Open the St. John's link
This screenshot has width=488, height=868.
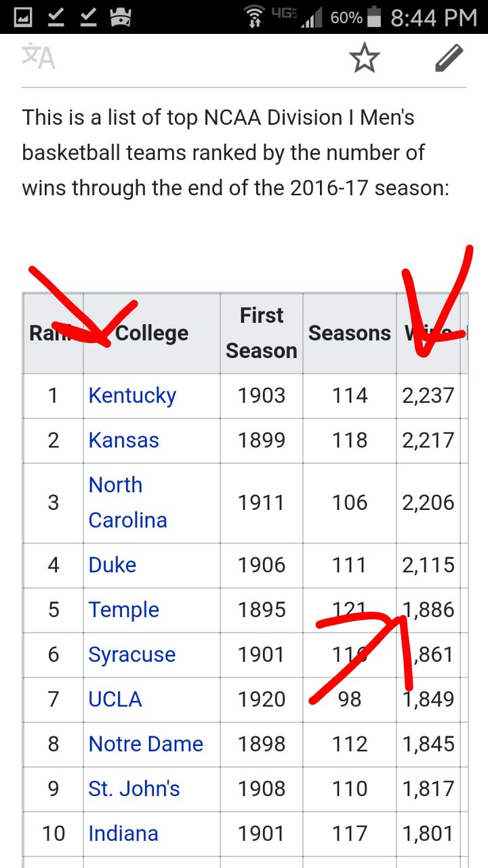tap(134, 789)
